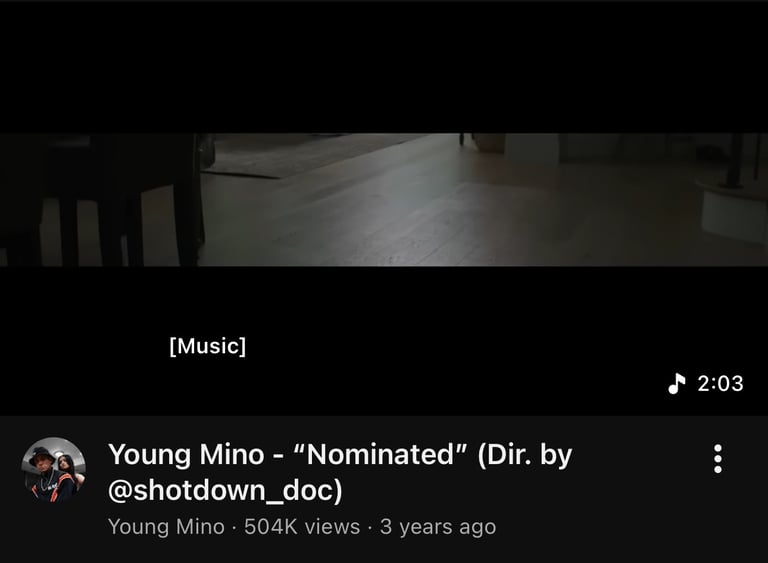Click "(Dir. by" in the video title

click(525, 455)
